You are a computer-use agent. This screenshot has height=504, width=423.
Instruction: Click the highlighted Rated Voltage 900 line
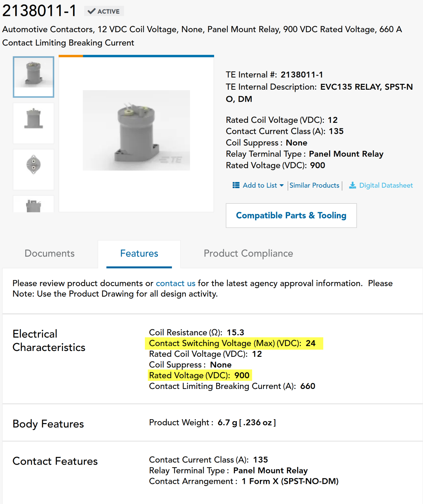point(199,375)
